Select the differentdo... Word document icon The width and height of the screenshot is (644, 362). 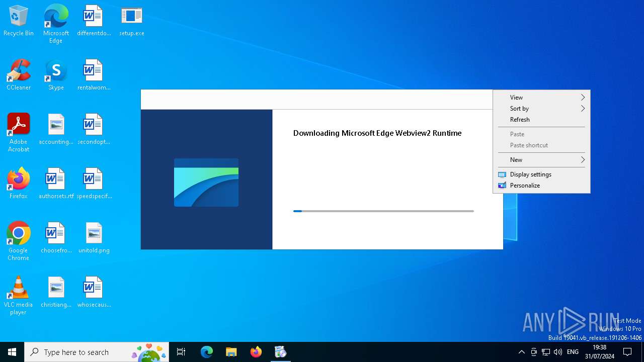(94, 21)
